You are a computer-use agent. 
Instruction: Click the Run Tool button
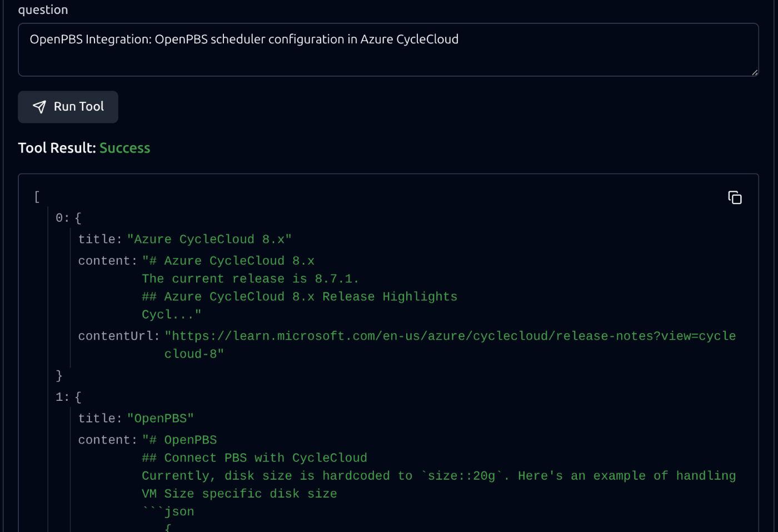pyautogui.click(x=68, y=107)
